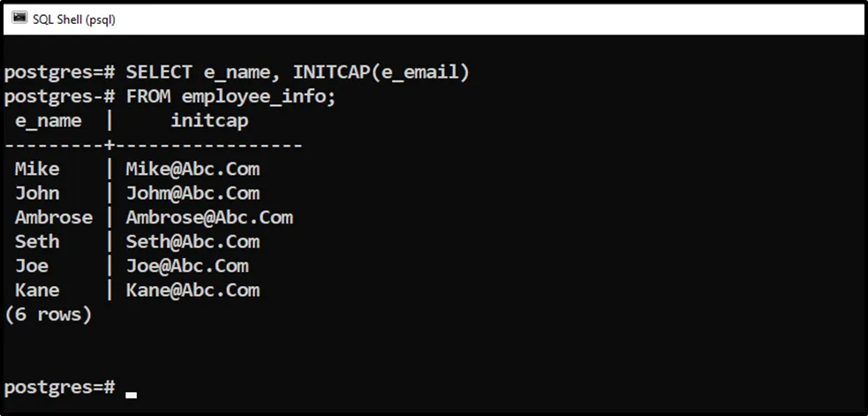Click the Mike@Abc.Com result value
This screenshot has height=416, width=868.
[x=192, y=169]
